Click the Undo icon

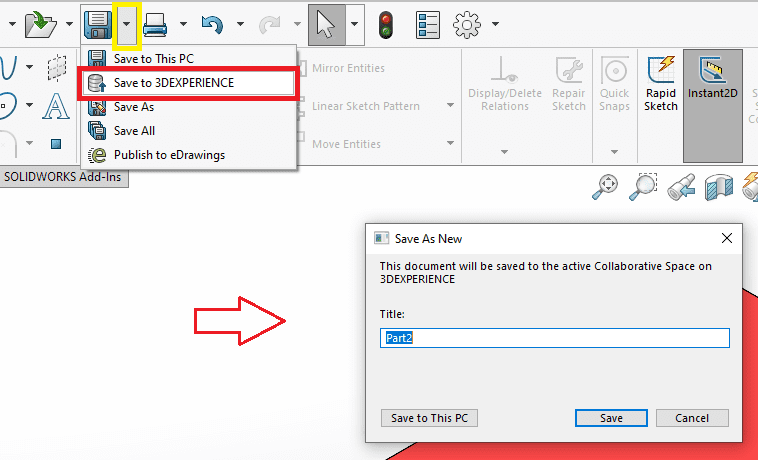[212, 25]
